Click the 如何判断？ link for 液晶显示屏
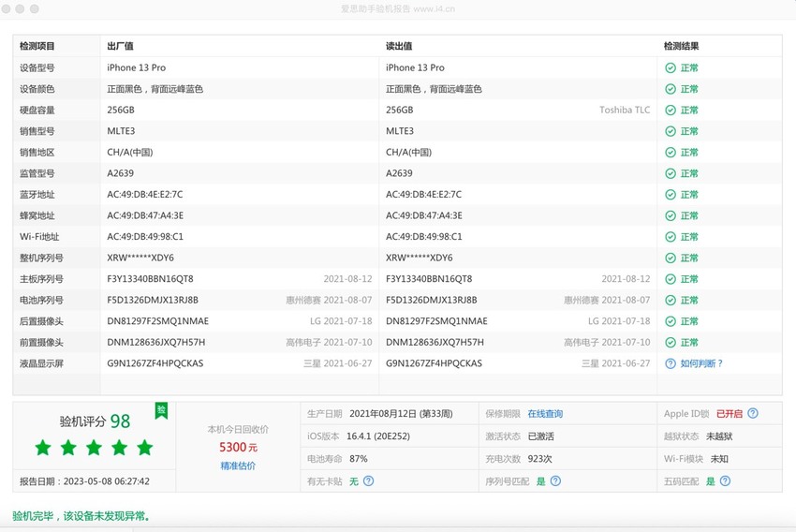The image size is (796, 532). [x=701, y=363]
